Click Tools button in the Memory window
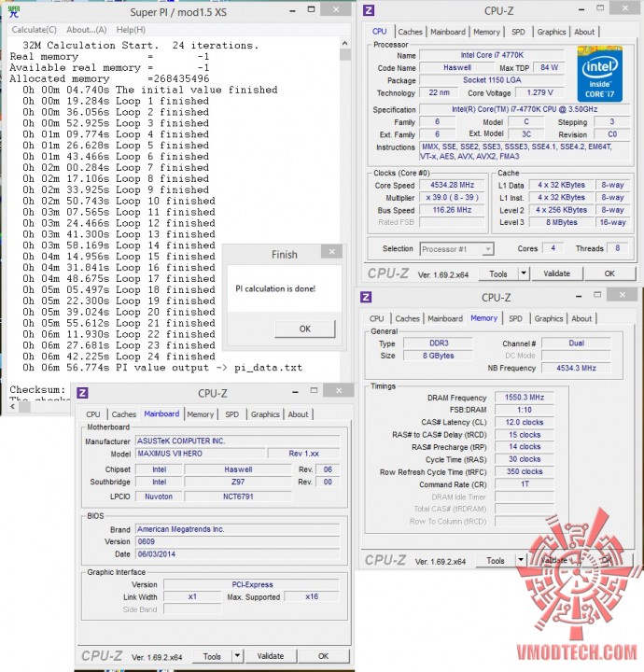The width and height of the screenshot is (644, 672). [495, 561]
